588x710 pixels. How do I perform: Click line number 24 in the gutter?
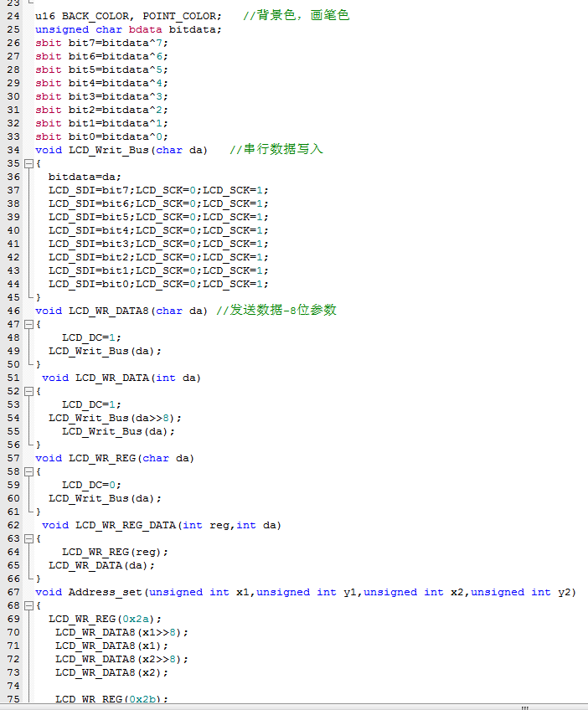[x=13, y=16]
